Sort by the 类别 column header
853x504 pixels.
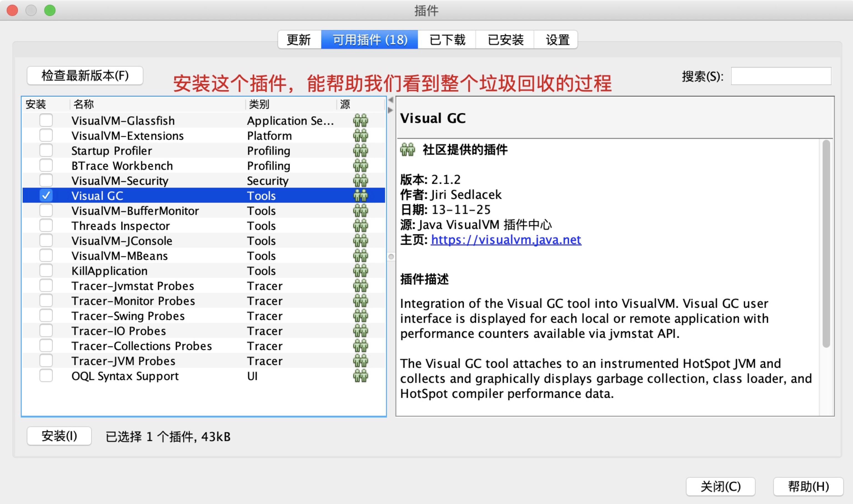[x=291, y=104]
